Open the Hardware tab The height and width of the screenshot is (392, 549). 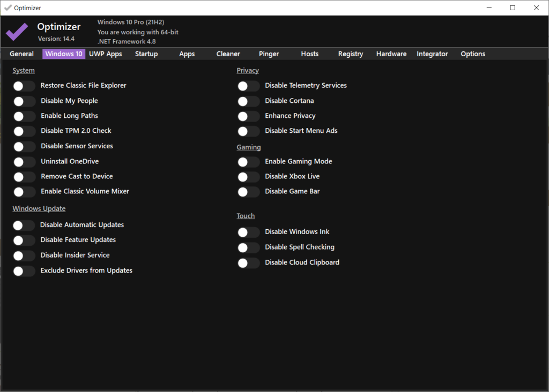coord(391,54)
